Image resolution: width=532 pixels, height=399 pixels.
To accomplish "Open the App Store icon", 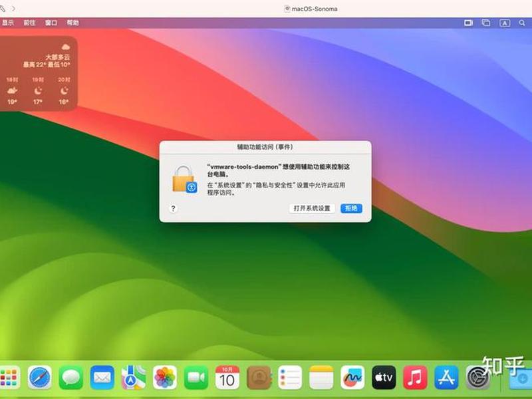I will click(446, 377).
